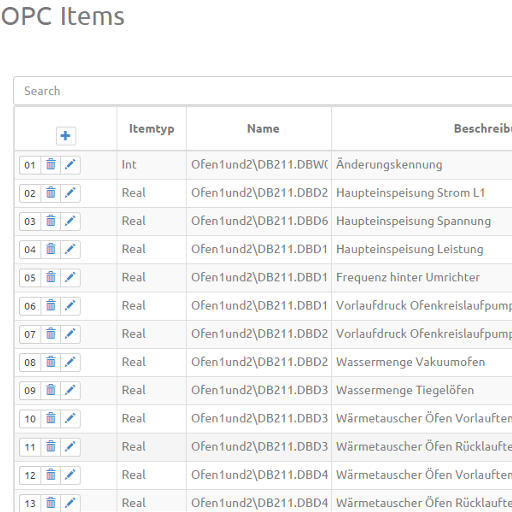Click the 01 row number button
This screenshot has height=512, width=512.
click(30, 165)
